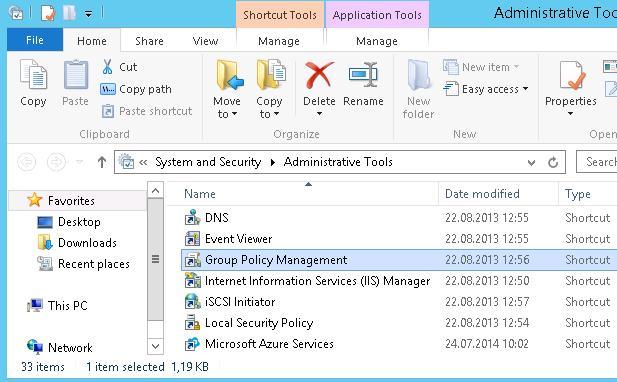Image resolution: width=617 pixels, height=382 pixels.
Task: Click the Paste clipboard icon
Action: (76, 74)
